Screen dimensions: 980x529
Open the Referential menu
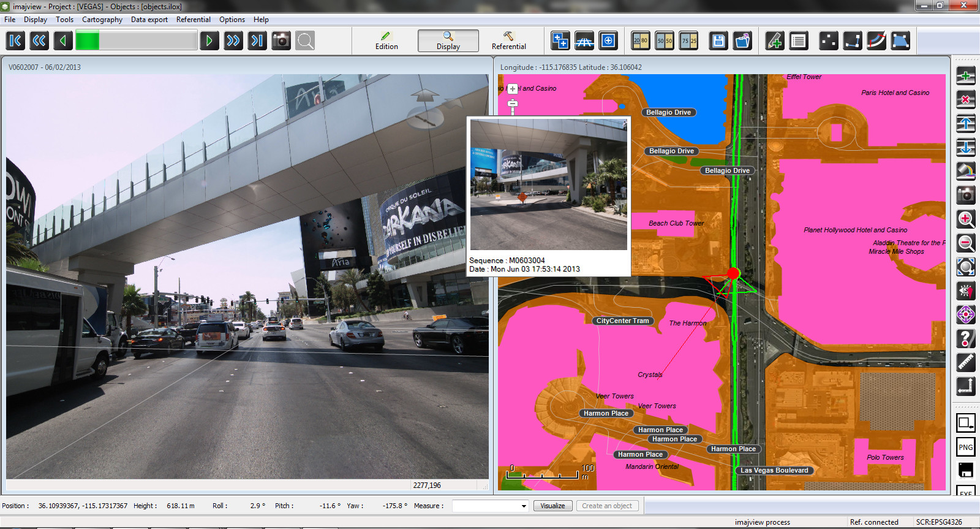click(x=194, y=20)
